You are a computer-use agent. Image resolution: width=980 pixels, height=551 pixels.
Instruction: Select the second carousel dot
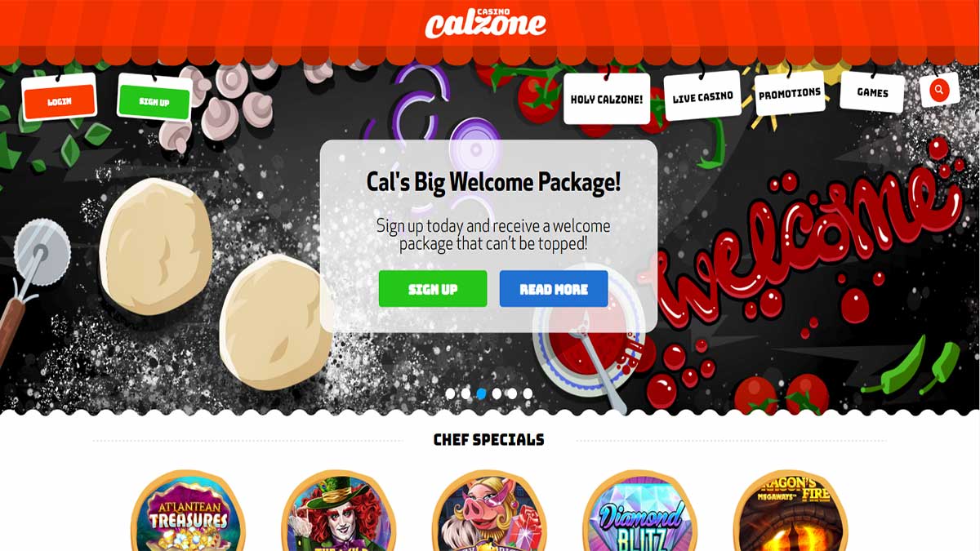[x=465, y=393]
